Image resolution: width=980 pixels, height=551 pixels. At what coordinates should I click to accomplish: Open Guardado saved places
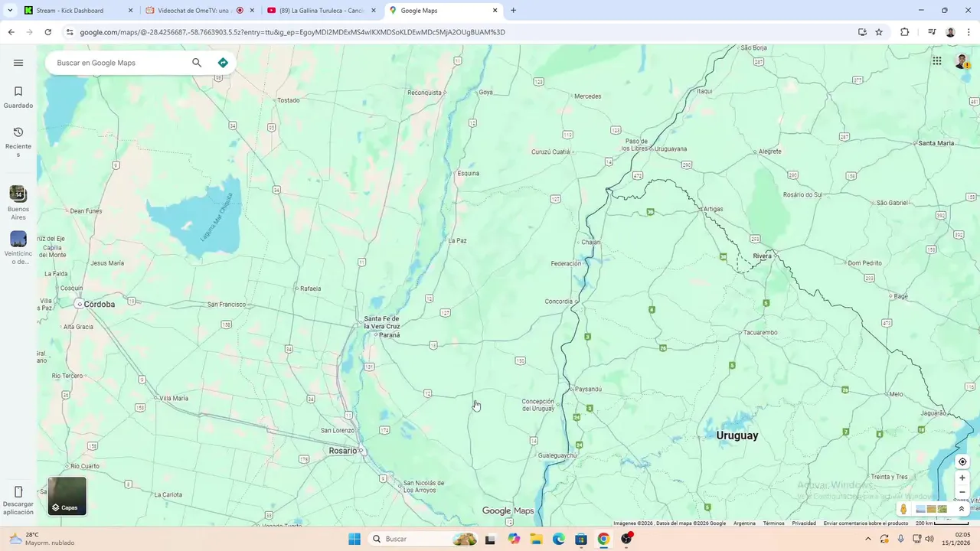point(18,97)
